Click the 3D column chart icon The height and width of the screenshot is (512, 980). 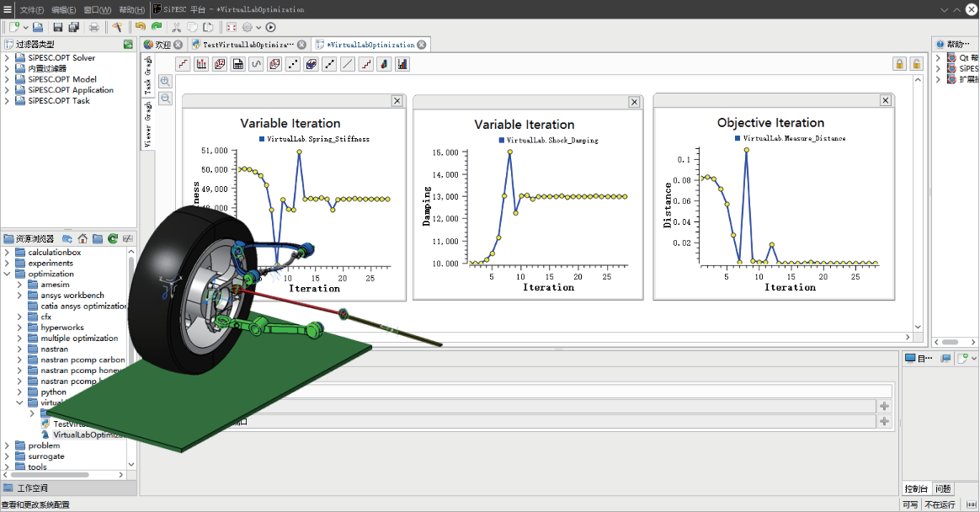point(385,64)
